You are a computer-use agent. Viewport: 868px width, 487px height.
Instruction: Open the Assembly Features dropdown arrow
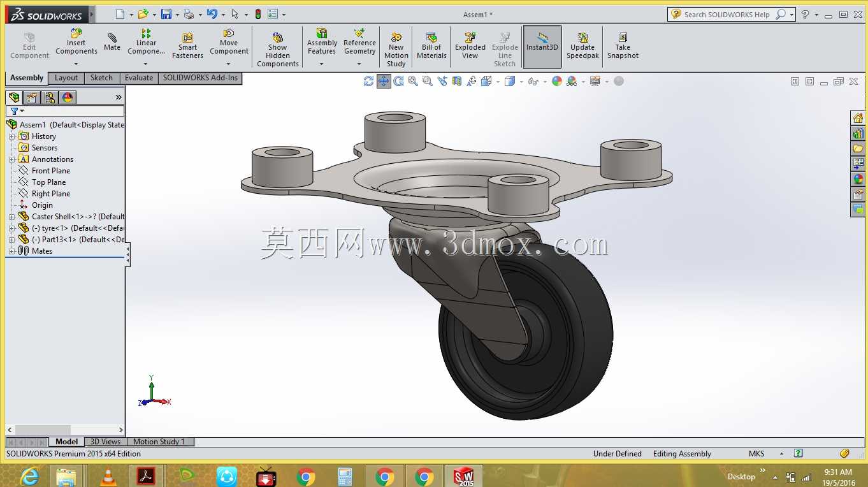pos(321,64)
